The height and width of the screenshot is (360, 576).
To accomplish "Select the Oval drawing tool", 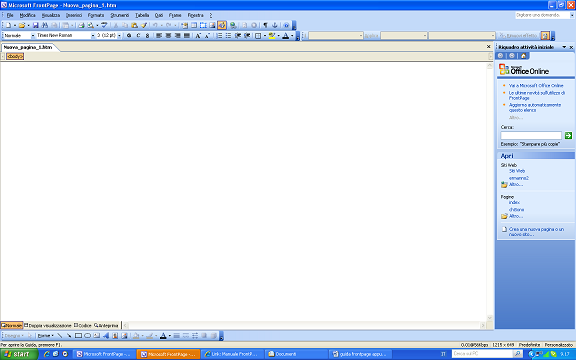I will (87, 336).
